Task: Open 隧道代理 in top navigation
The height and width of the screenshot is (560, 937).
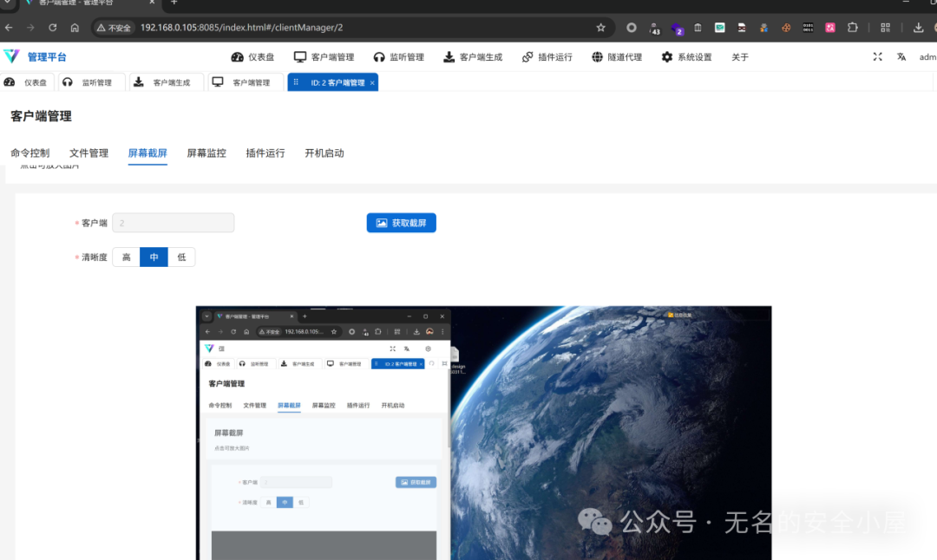Action: coord(617,56)
